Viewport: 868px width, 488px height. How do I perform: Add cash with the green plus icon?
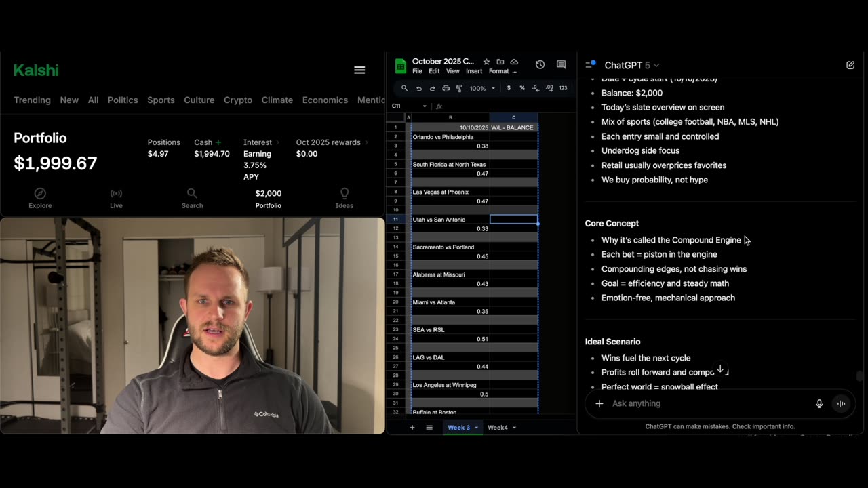click(218, 142)
